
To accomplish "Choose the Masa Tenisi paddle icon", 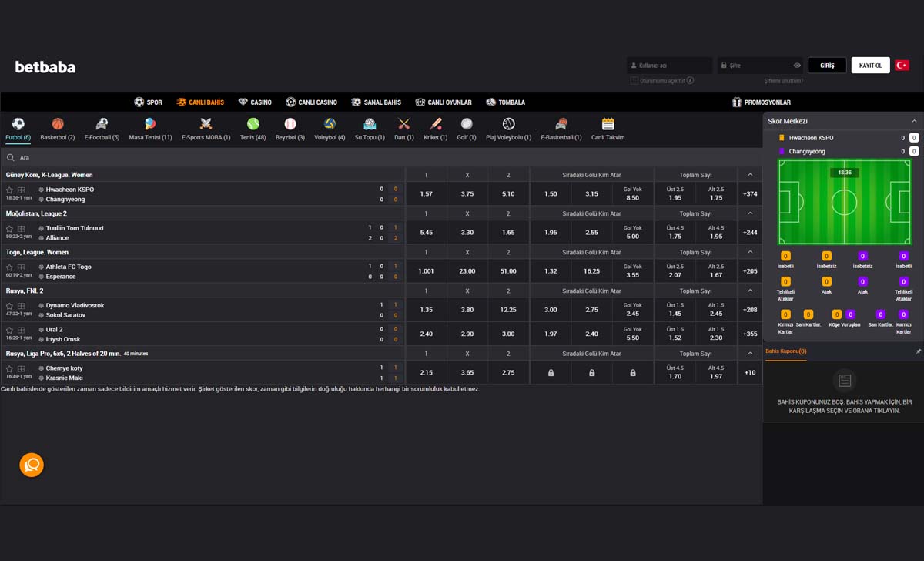I will click(x=150, y=123).
